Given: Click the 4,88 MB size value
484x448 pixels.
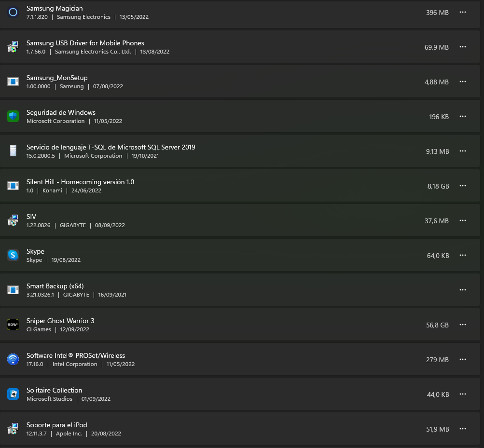Looking at the screenshot, I should coord(436,82).
